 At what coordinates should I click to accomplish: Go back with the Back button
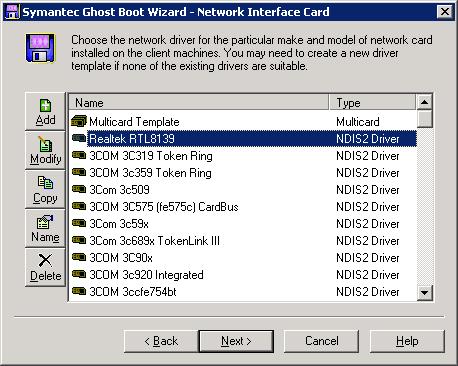(161, 341)
